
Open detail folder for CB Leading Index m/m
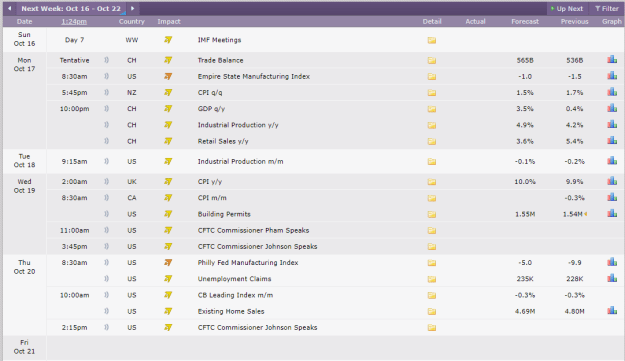(x=432, y=296)
